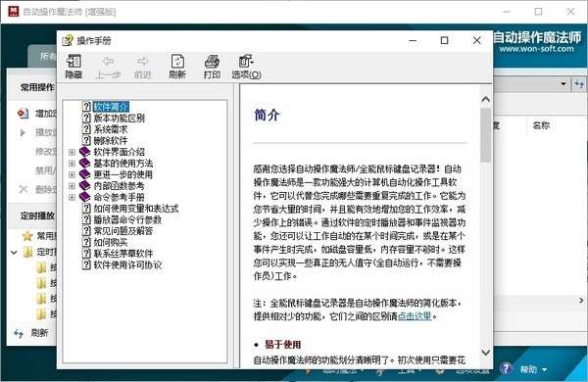Open the 如何购买 help topic
The width and height of the screenshot is (588, 382).
[x=110, y=242]
